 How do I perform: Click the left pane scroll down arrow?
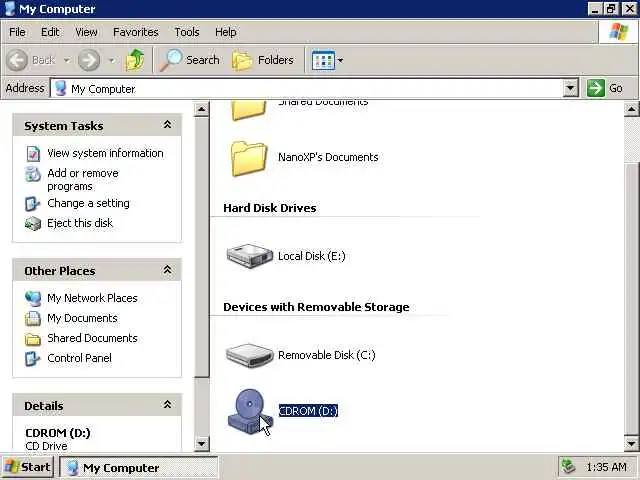pos(202,444)
